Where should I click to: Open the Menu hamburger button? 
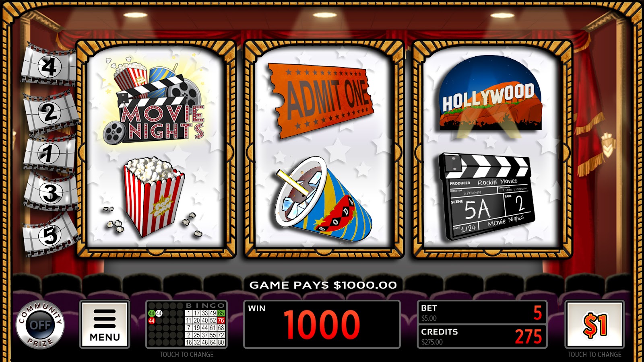click(x=105, y=324)
